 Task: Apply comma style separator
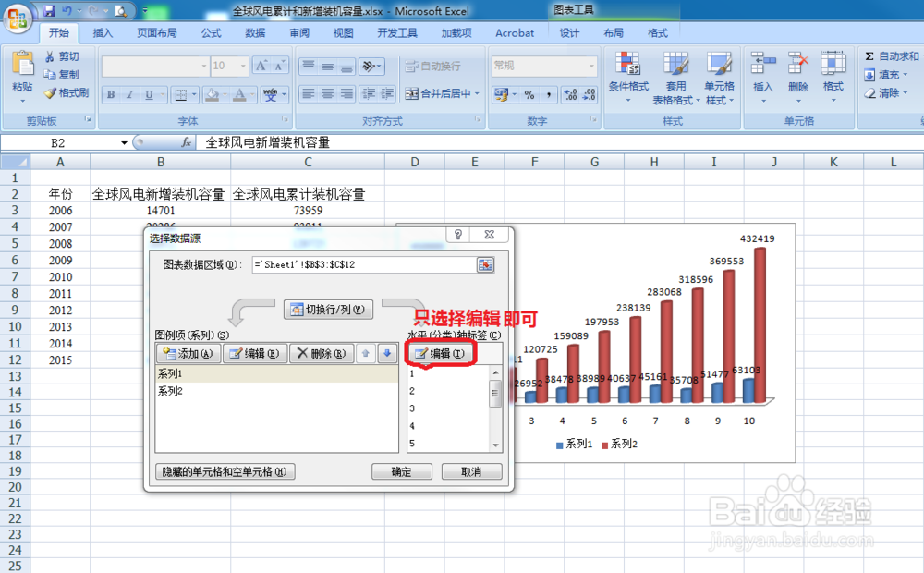[x=548, y=94]
